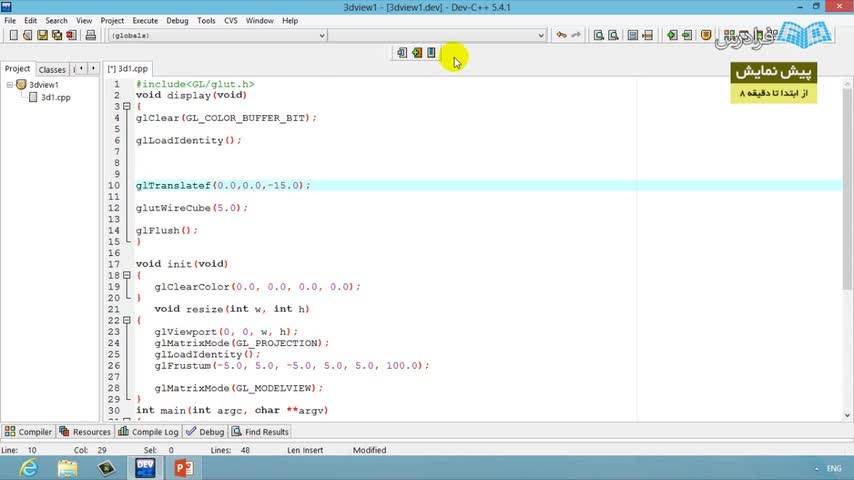This screenshot has width=854, height=480.
Task: Click the Save All toolbar icon
Action: 57,35
